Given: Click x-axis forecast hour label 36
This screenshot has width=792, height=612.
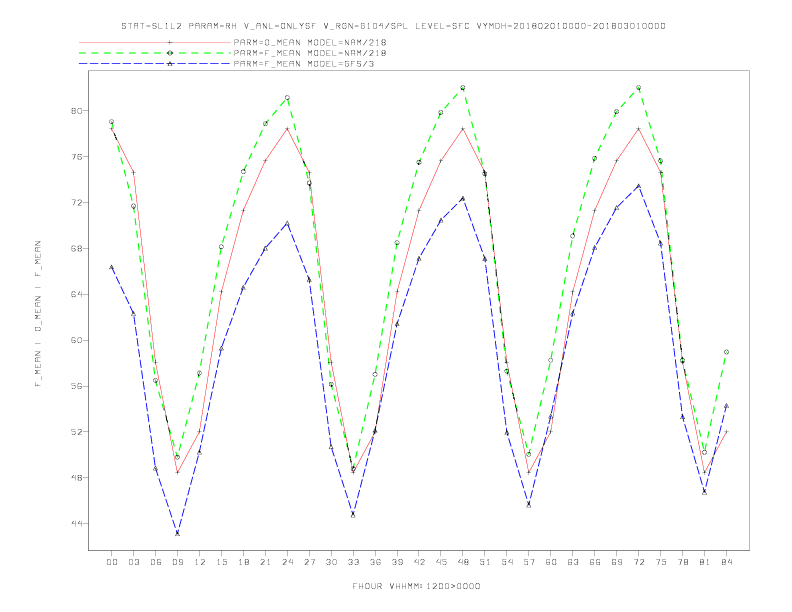Looking at the screenshot, I should [x=375, y=562].
